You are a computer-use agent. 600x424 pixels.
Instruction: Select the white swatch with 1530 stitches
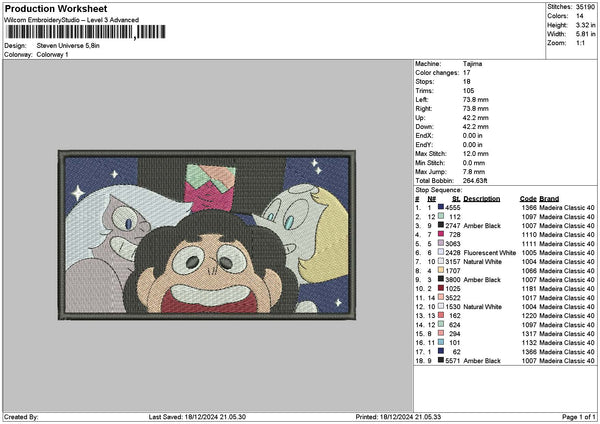click(441, 307)
